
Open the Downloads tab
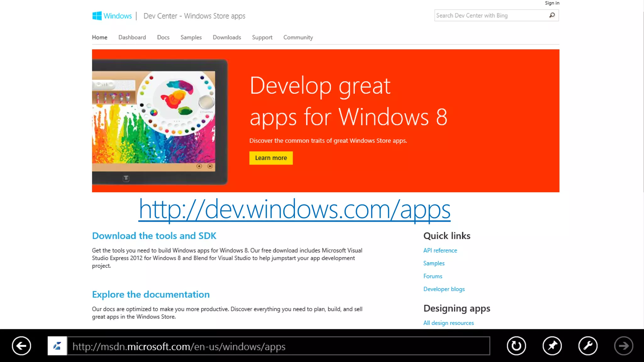pyautogui.click(x=227, y=37)
